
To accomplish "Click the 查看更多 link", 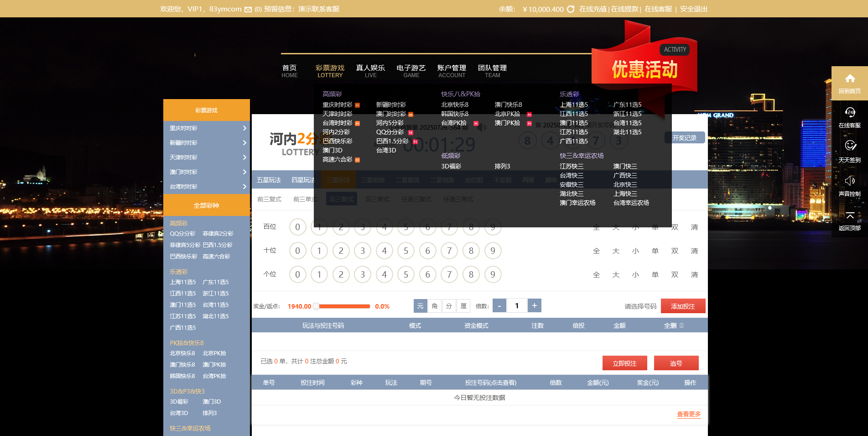I will 688,414.
